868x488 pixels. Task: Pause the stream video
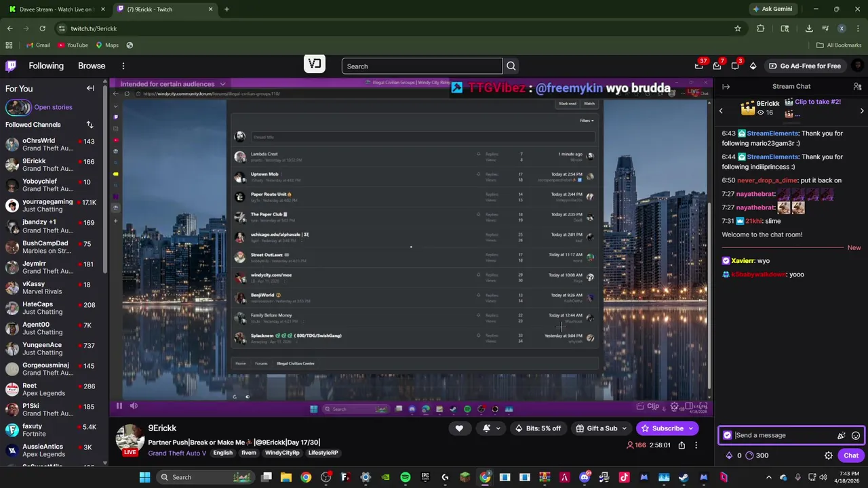[x=119, y=406]
